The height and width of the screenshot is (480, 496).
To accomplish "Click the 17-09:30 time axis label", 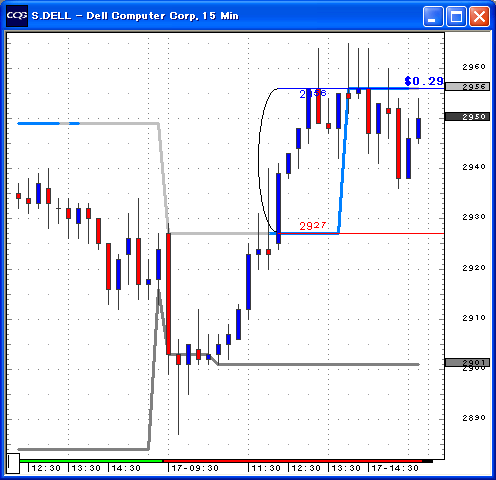I will tap(195, 468).
